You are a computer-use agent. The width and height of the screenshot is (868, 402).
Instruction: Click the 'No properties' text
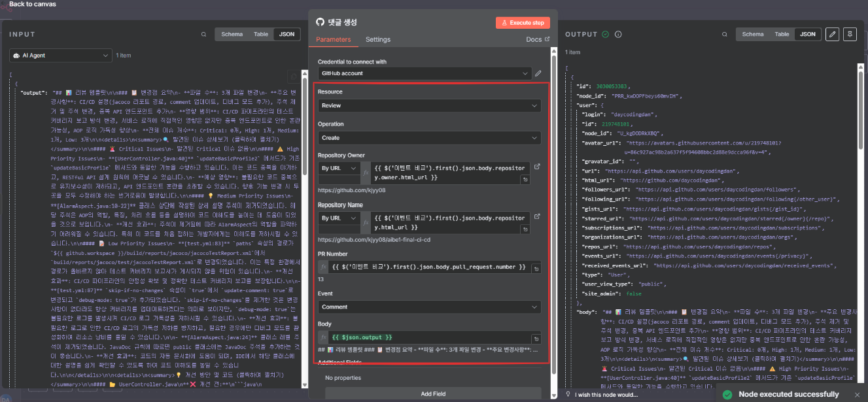[343, 378]
